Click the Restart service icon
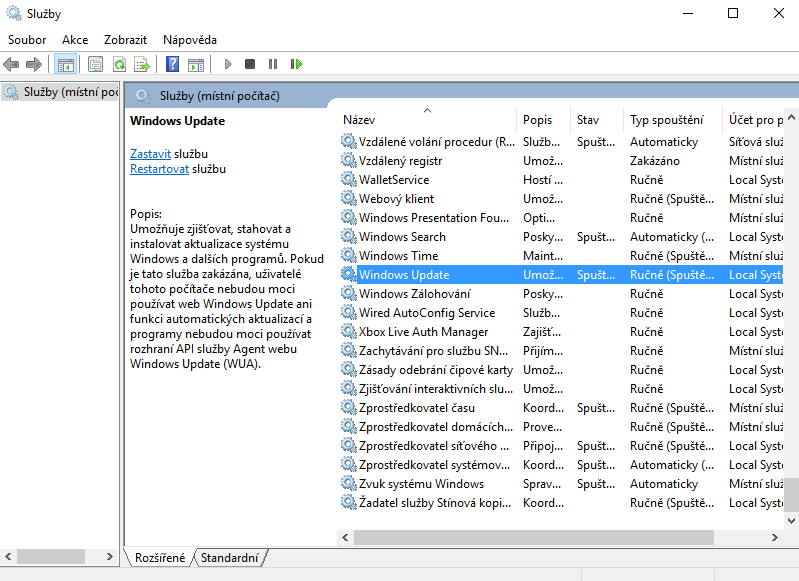Screen dimensions: 799x581 pos(296,64)
